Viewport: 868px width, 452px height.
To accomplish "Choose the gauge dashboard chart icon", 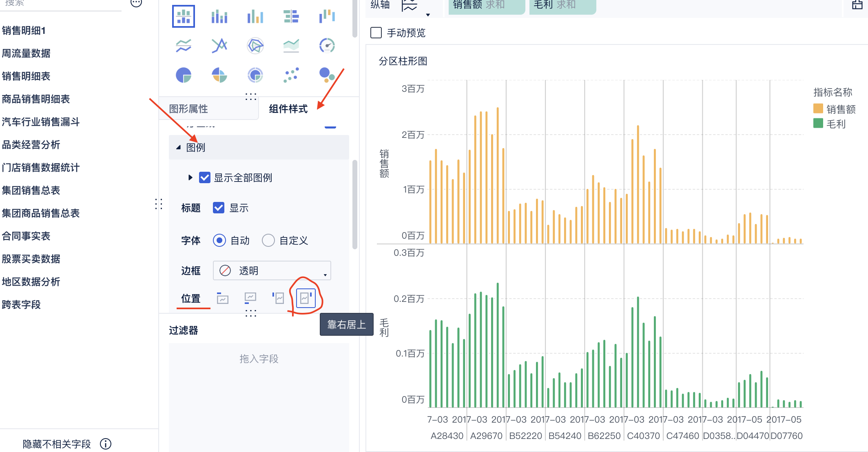I will 327,46.
